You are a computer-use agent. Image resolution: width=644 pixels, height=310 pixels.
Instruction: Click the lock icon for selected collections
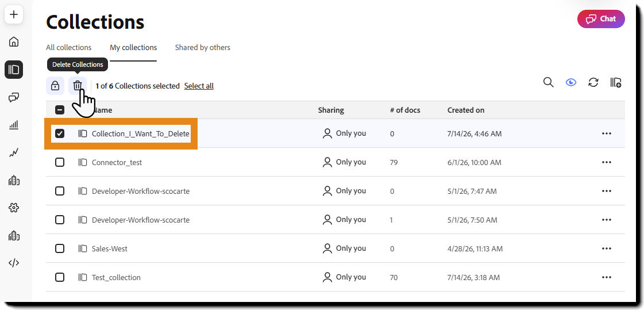55,86
